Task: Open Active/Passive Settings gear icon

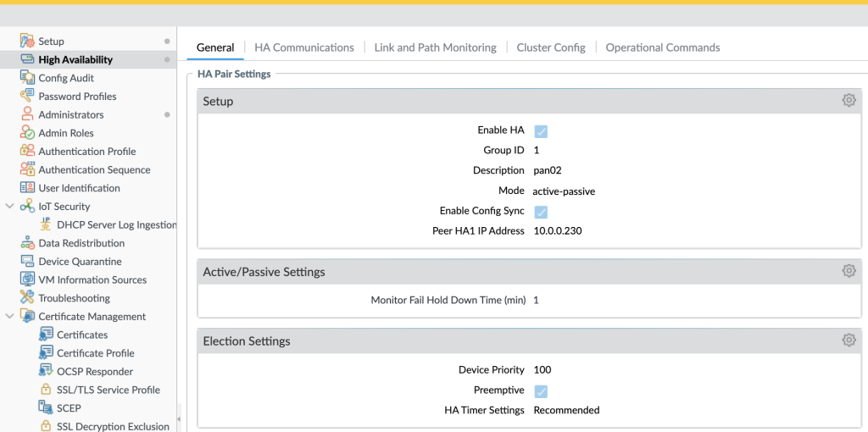Action: coord(849,271)
